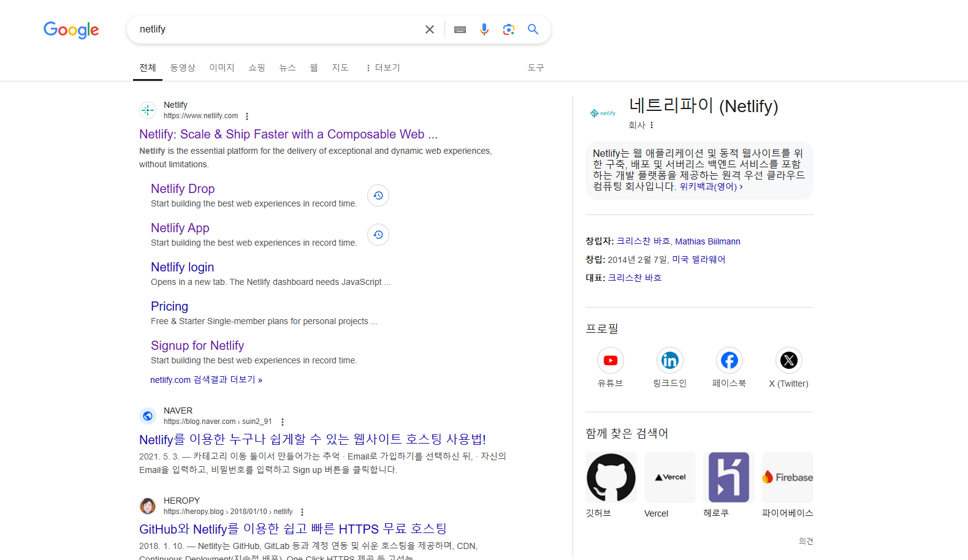This screenshot has width=968, height=560.
Task: Switch to the 웹 tab
Action: click(x=314, y=67)
